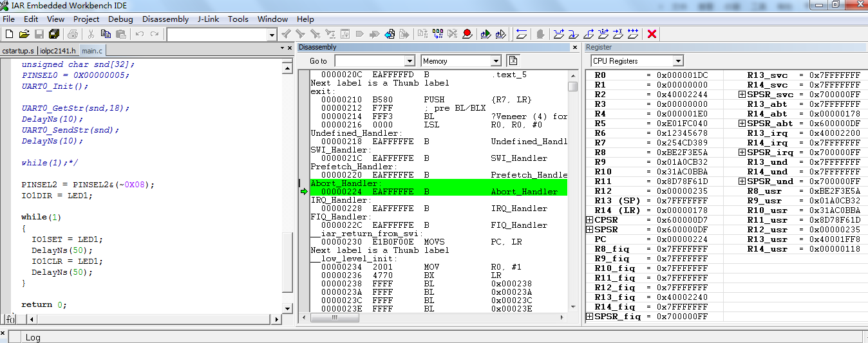Close the Disassembly panel

tap(575, 48)
